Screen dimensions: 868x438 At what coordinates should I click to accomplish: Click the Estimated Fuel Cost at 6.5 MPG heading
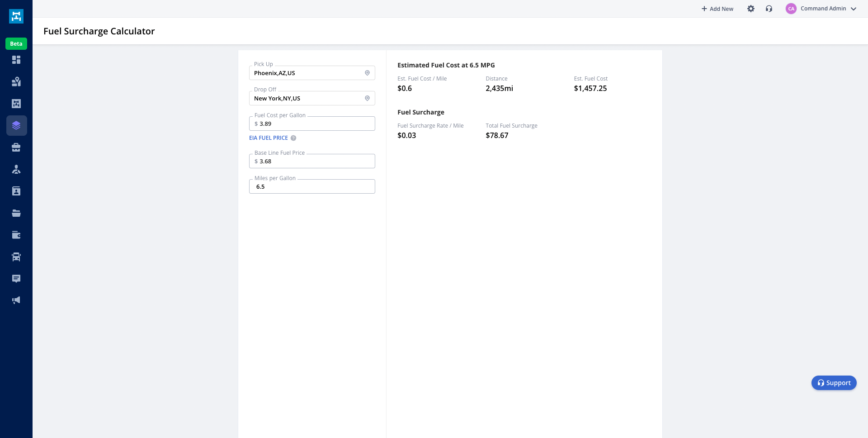tap(446, 65)
